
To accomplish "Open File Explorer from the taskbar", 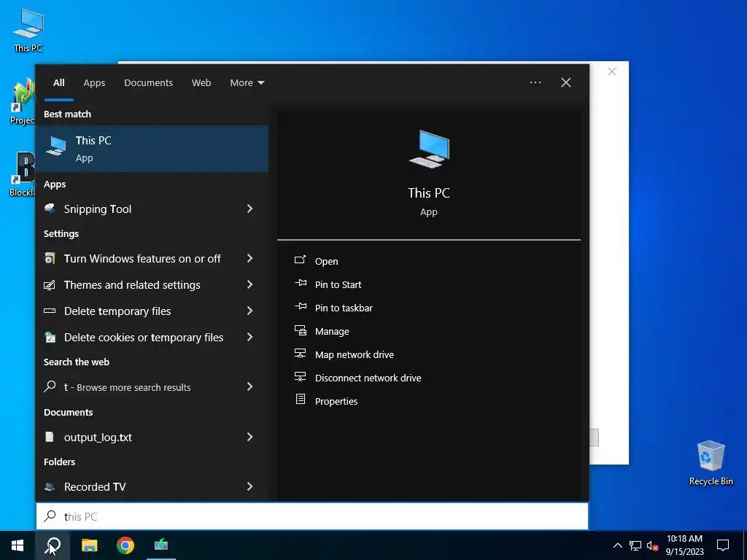I will (90, 545).
